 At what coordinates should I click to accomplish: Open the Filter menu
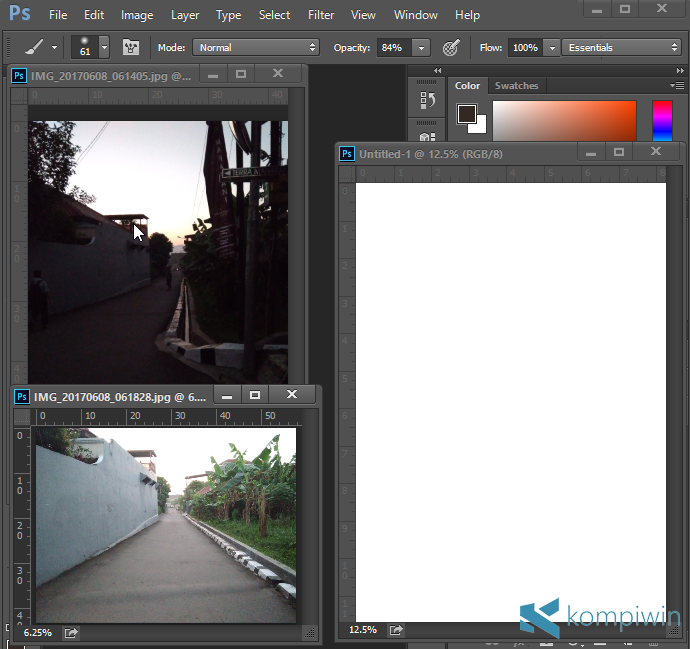321,15
